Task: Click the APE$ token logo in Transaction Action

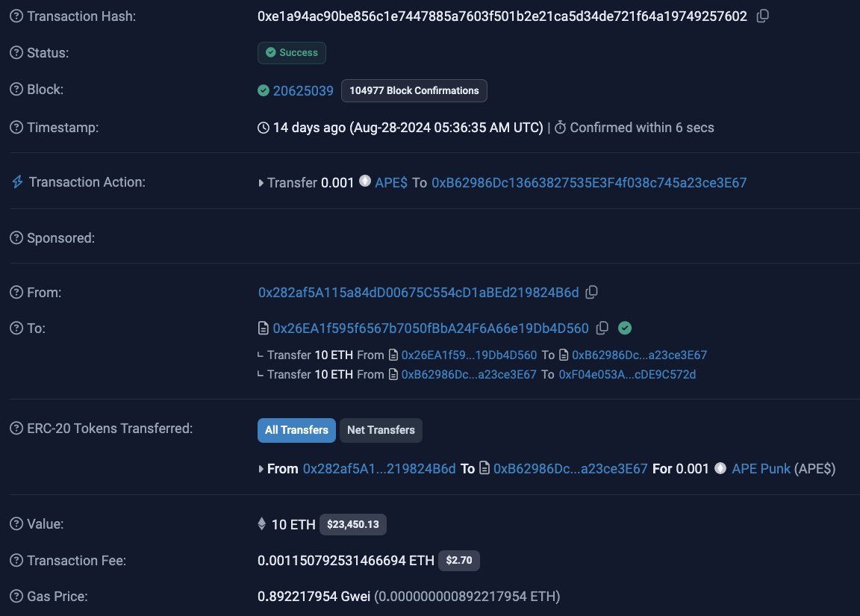Action: tap(365, 181)
